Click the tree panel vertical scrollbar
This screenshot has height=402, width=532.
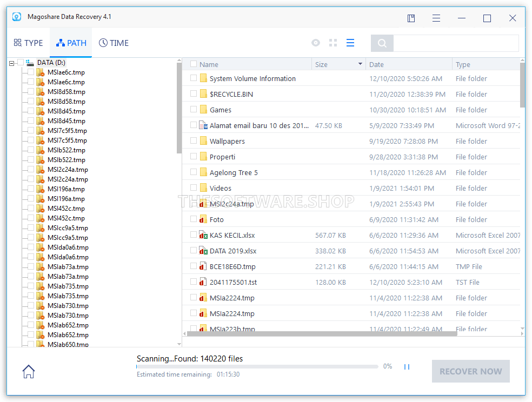click(179, 108)
